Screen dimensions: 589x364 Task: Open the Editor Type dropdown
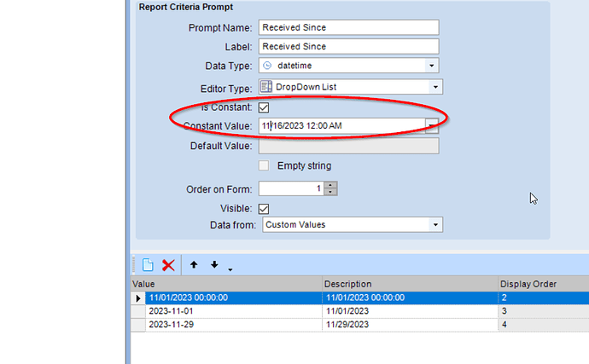coord(435,87)
